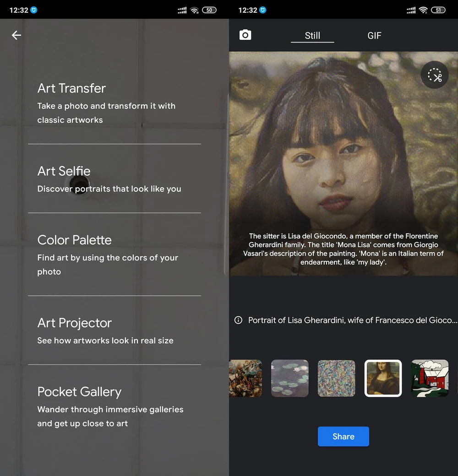This screenshot has height=476, width=458.
Task: Pick the red barn artwork thumbnail
Action: (430, 378)
